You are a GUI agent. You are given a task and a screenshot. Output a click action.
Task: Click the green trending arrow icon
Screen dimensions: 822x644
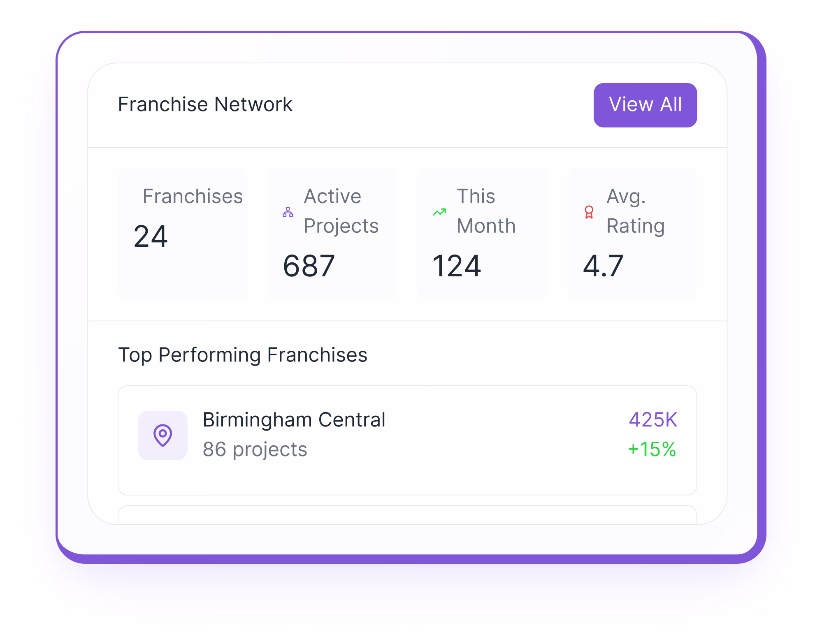[439, 211]
